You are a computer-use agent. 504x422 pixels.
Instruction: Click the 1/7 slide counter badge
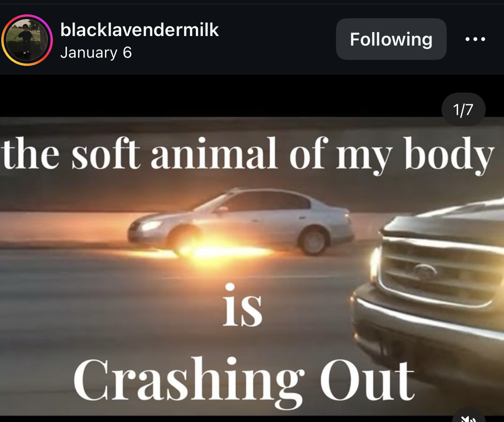coord(463,109)
